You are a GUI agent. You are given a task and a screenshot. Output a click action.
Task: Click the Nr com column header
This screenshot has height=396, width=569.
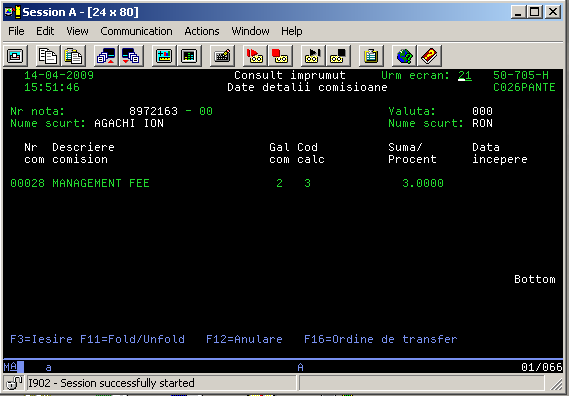tap(34, 153)
